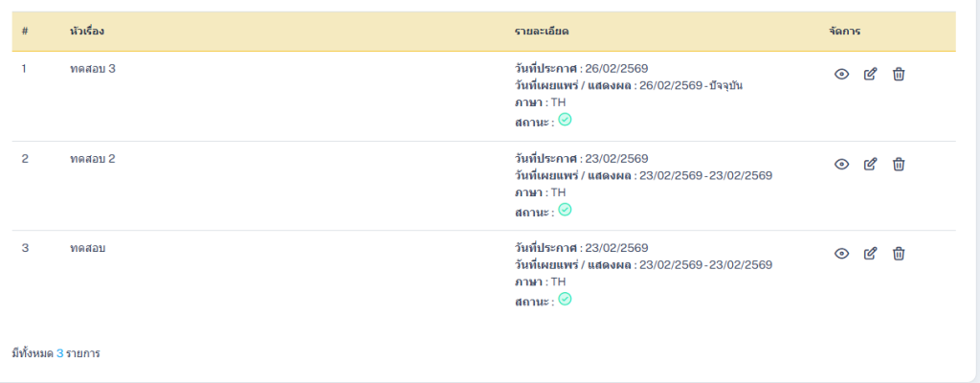
Task: Click the # column header
Action: point(24,32)
